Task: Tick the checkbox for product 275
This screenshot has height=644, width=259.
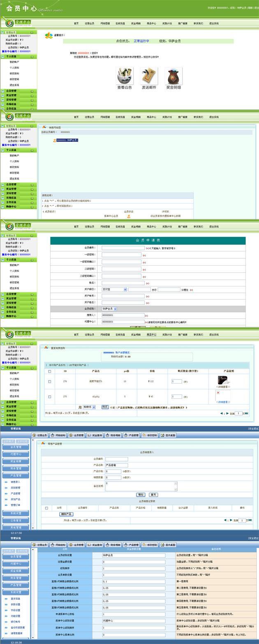Action: [x=50, y=397]
